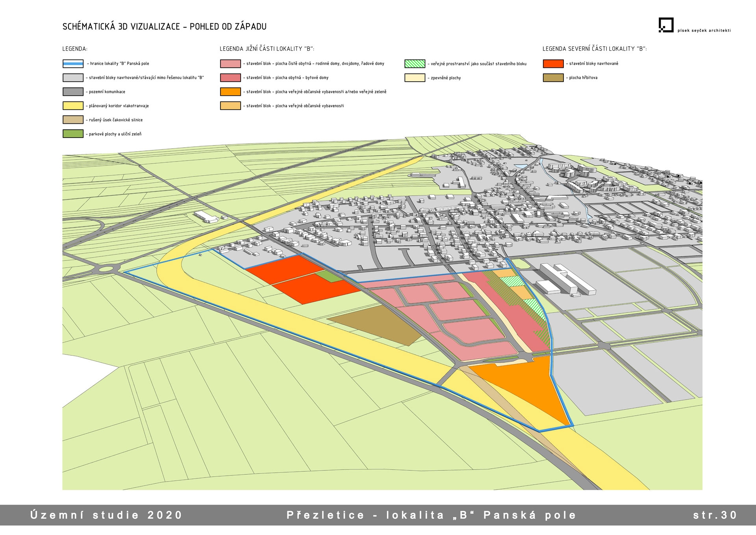Click the písek seyček architekti logo
The height and width of the screenshot is (535, 756).
666,25
